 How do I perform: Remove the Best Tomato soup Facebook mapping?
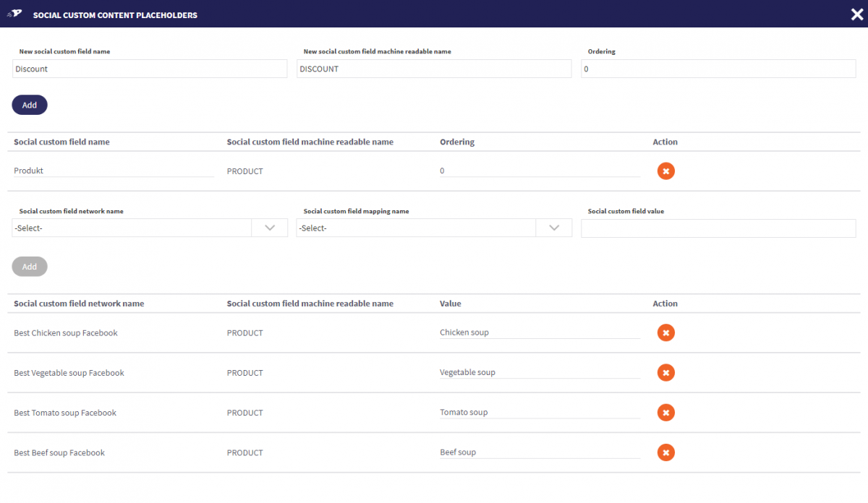[666, 413]
